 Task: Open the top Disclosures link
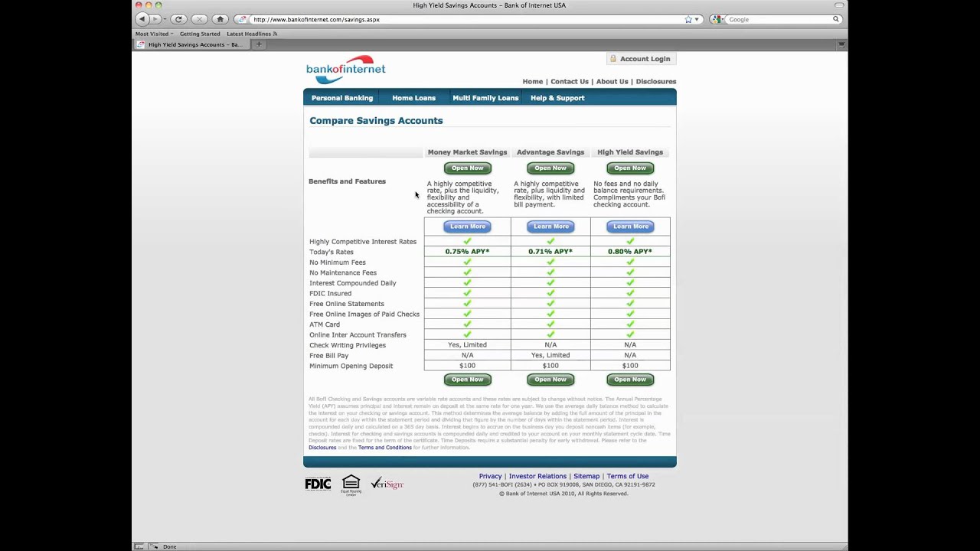pos(656,81)
